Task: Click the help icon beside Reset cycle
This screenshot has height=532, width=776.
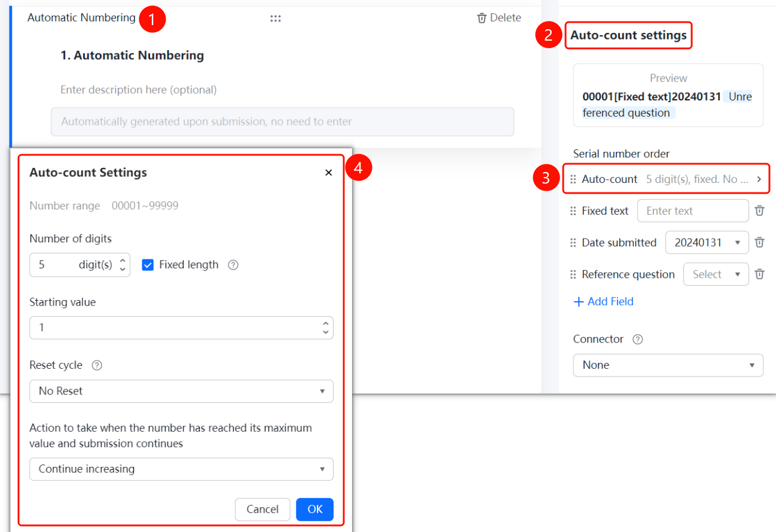Action: (x=97, y=365)
